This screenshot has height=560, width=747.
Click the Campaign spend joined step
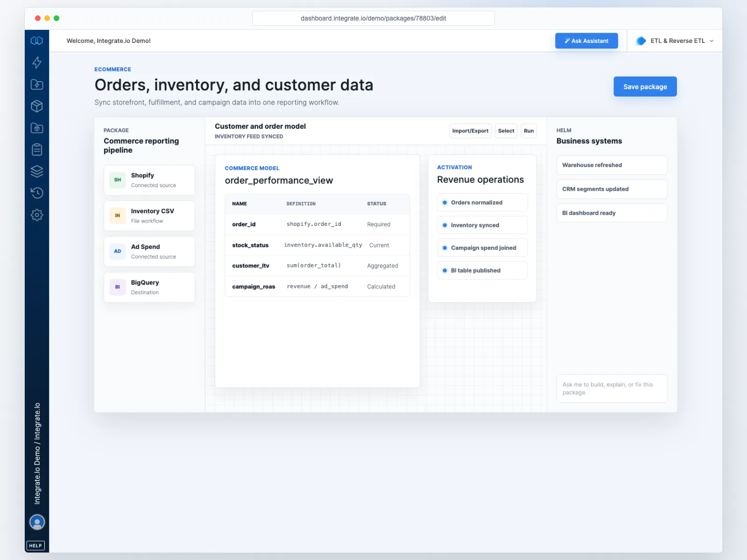pos(482,248)
